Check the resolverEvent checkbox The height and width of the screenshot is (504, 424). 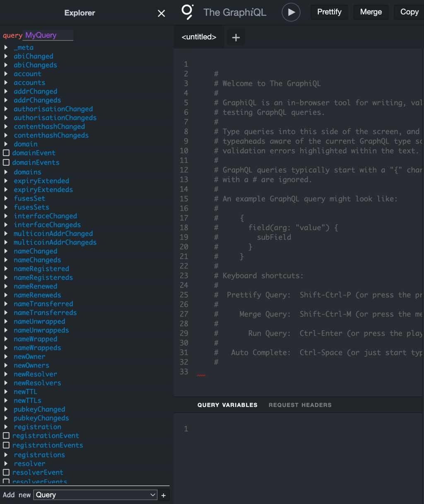[x=6, y=472]
